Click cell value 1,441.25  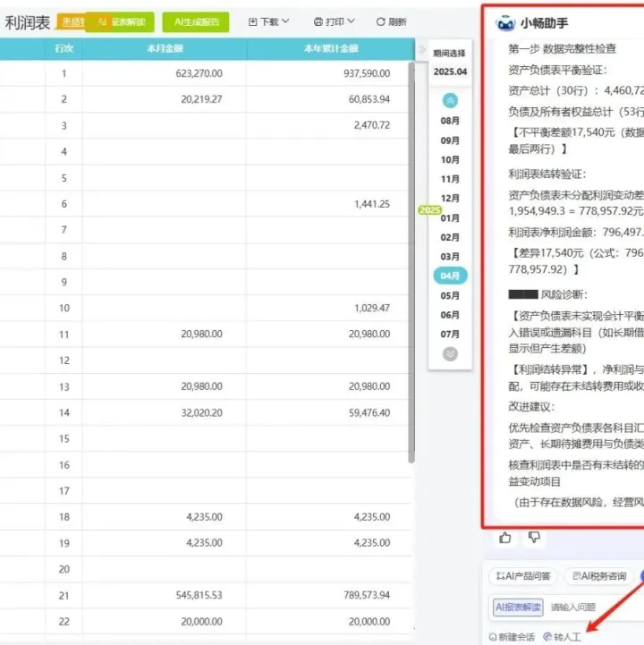pos(372,204)
